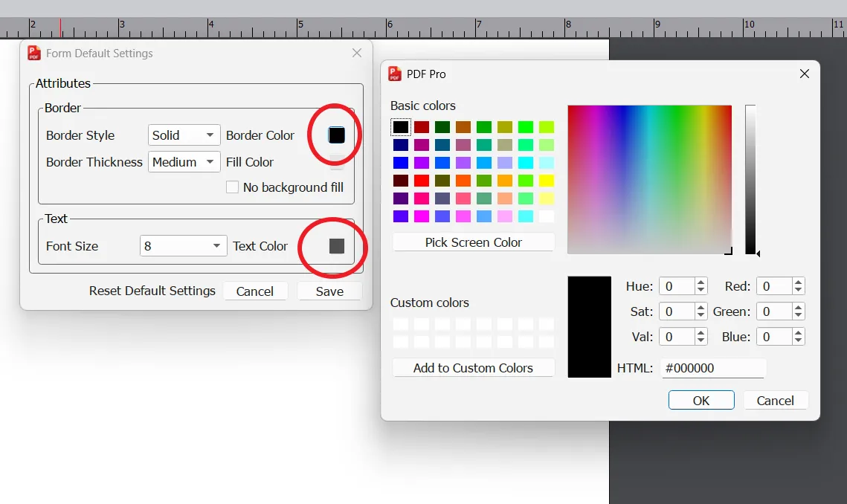847x504 pixels.
Task: Click Cancel in Form Default Settings dialog
Action: (x=255, y=291)
